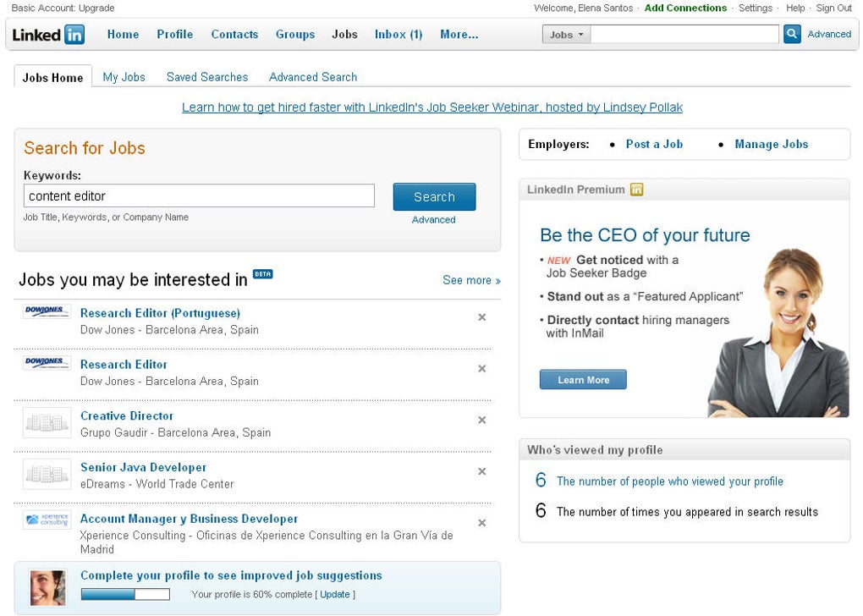Open the Inbox (1) menu item
Viewport: 863px width, 616px height.
[399, 35]
